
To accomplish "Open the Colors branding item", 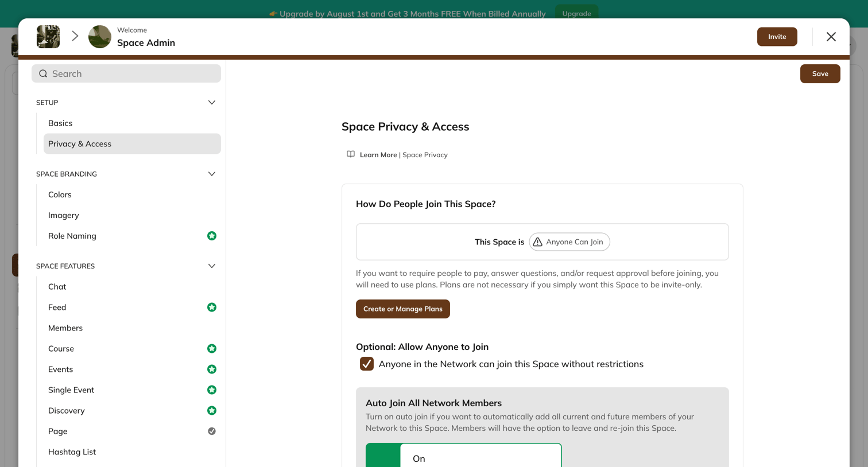I will [132, 194].
